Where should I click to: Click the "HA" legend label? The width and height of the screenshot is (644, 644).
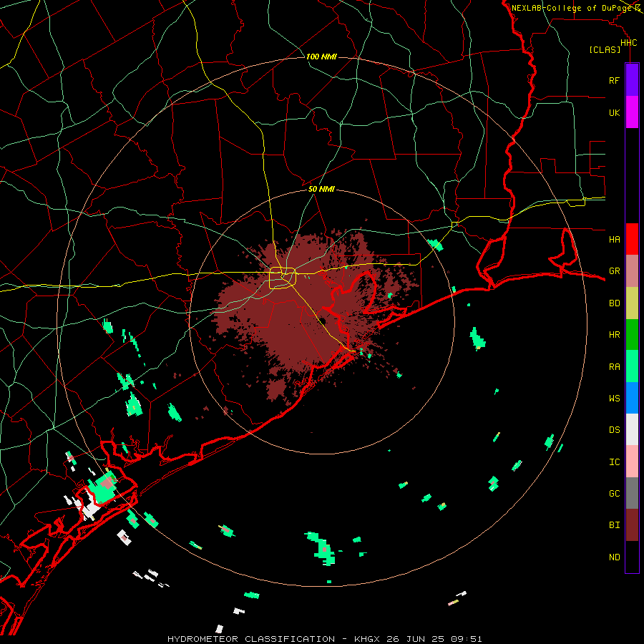[x=614, y=239]
